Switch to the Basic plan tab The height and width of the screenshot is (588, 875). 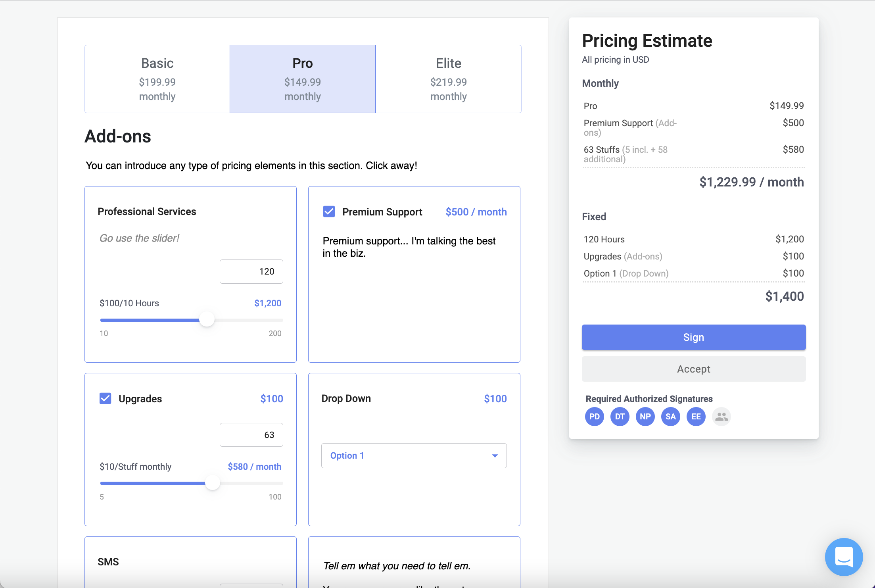[x=157, y=79]
